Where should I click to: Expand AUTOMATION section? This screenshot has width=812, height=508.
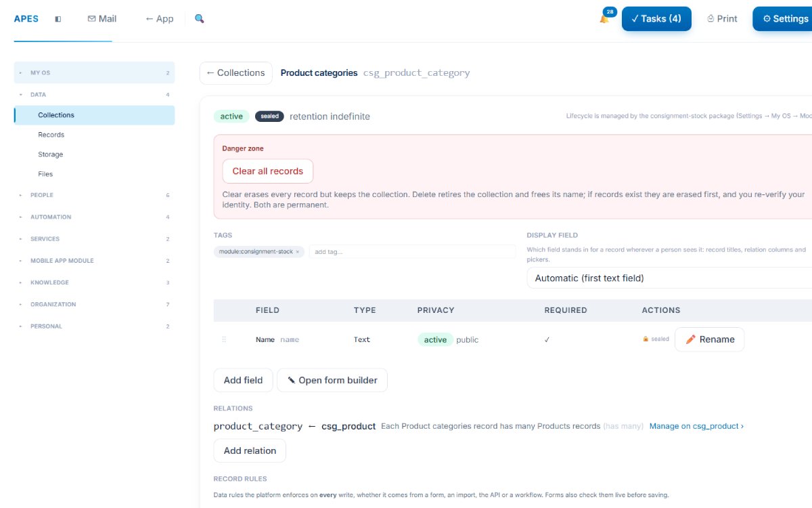94,217
